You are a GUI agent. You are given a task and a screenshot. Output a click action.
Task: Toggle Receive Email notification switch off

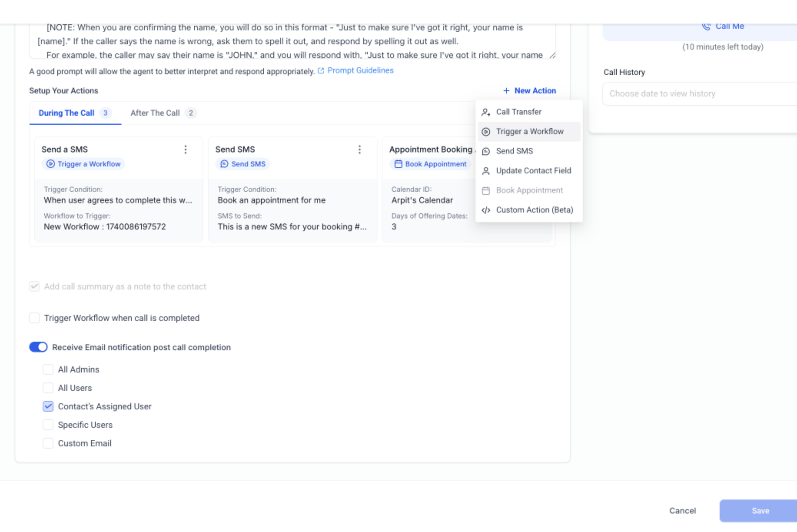[38, 347]
